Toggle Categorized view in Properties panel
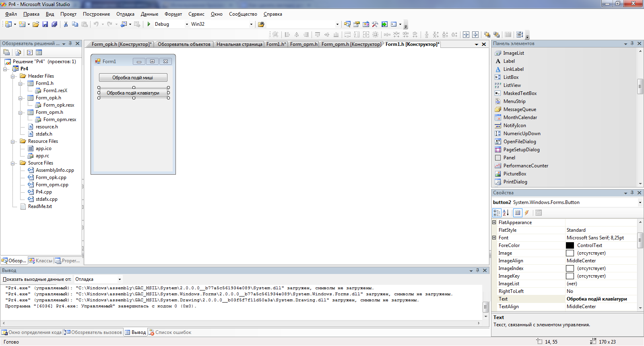 tap(497, 213)
